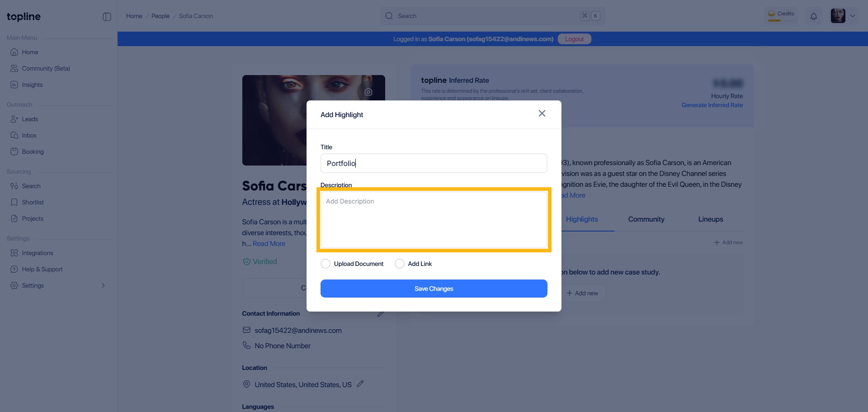Go to Inbox in sidebar
868x412 pixels.
pyautogui.click(x=29, y=135)
